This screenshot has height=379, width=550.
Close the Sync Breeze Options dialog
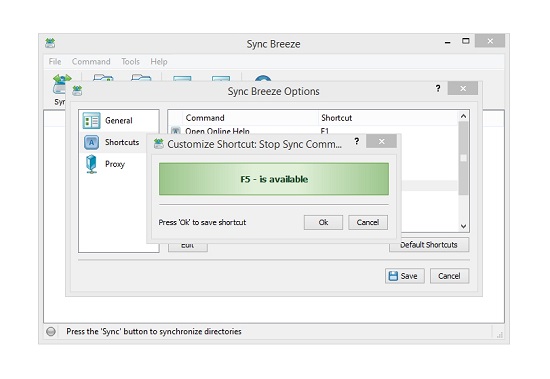click(463, 88)
